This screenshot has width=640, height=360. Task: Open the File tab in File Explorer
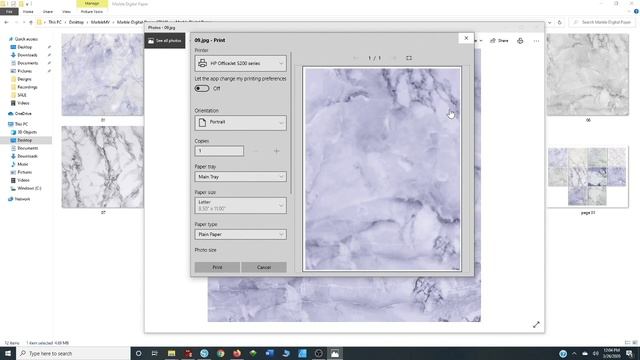click(x=9, y=12)
